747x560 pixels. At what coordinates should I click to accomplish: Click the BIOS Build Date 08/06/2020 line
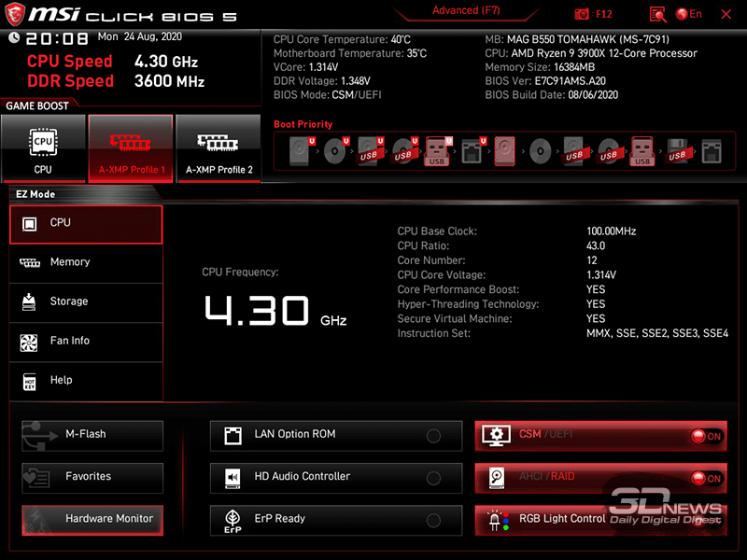point(551,95)
